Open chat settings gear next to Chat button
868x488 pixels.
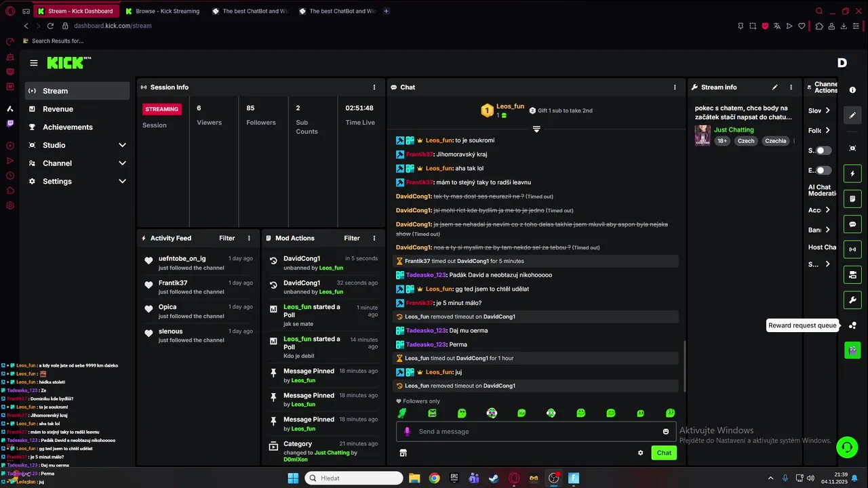640,453
